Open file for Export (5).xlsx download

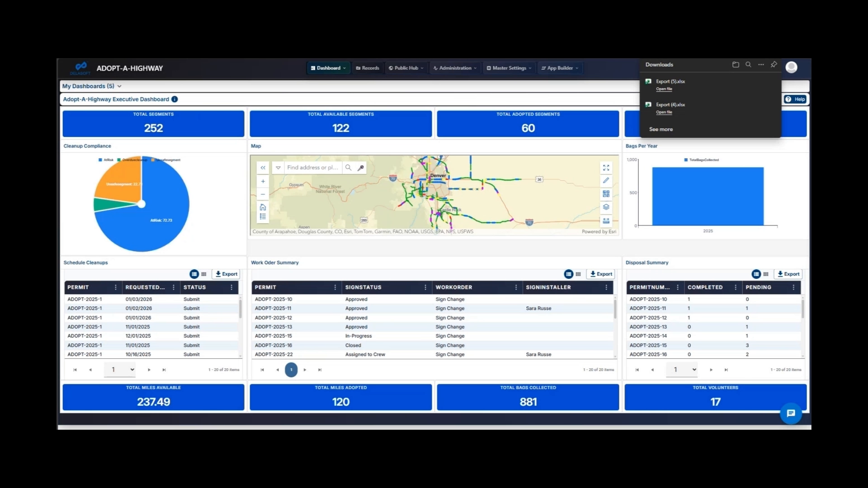(664, 89)
